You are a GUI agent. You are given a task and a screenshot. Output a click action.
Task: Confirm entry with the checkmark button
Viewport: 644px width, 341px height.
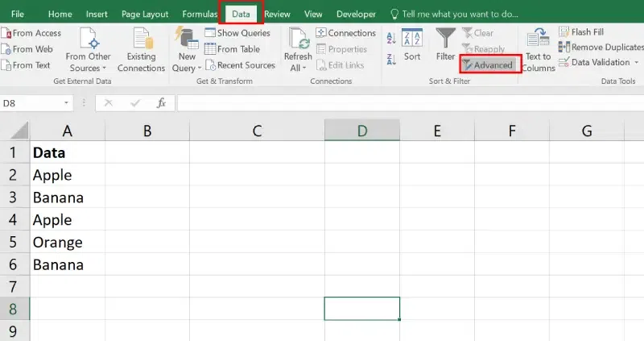[135, 103]
